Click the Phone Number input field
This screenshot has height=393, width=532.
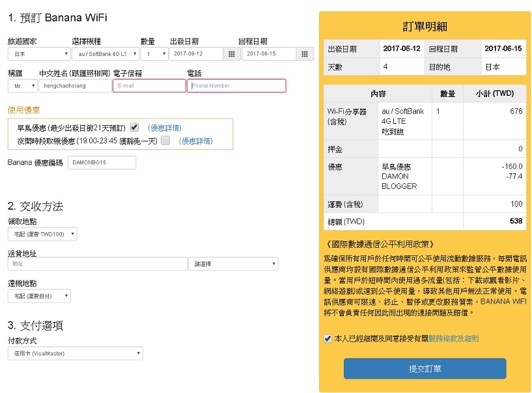pyautogui.click(x=236, y=85)
